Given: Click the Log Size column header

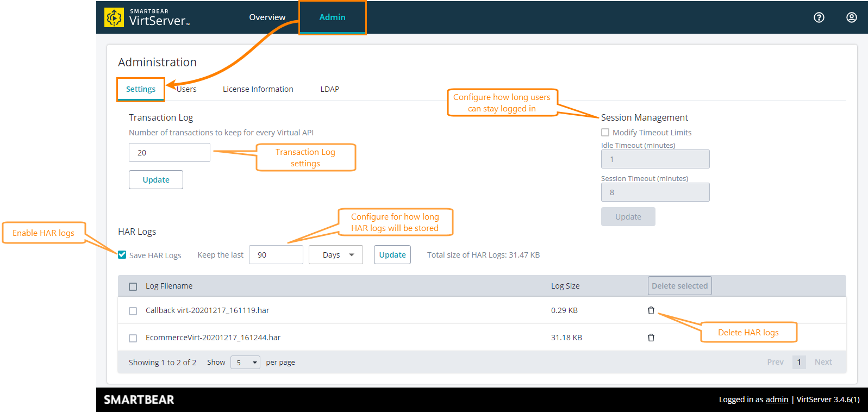Looking at the screenshot, I should [565, 286].
